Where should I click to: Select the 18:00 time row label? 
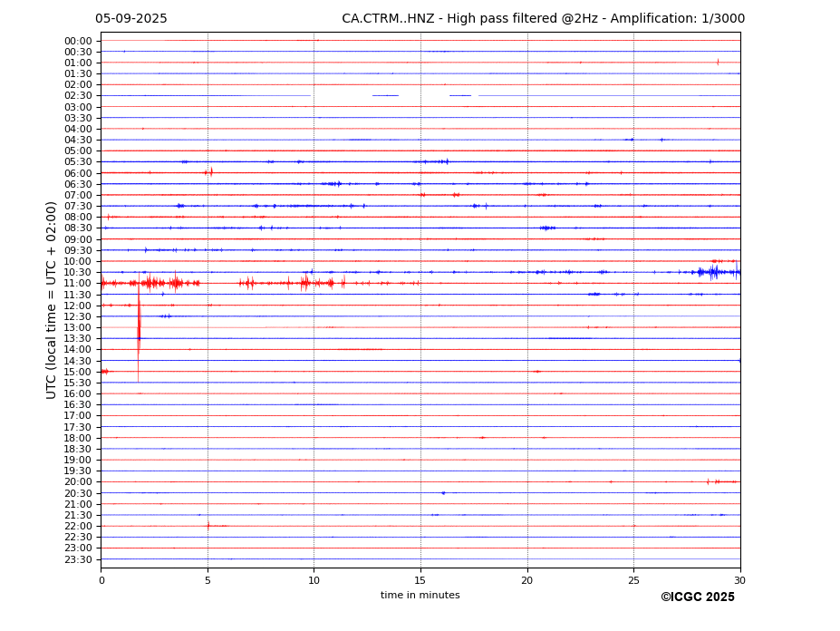click(78, 438)
